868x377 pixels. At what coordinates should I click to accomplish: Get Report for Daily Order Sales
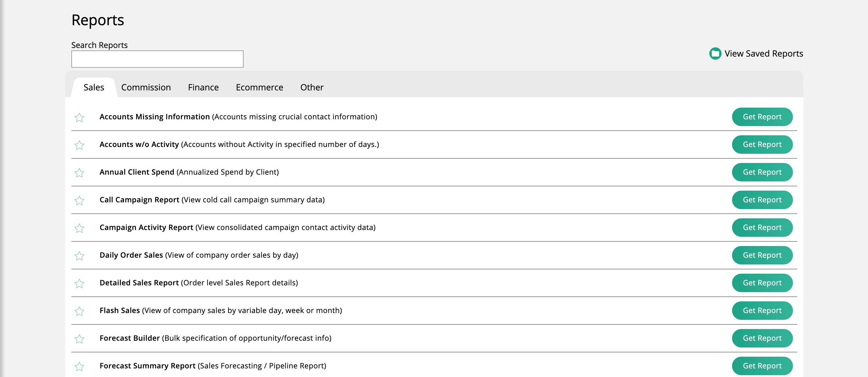(x=762, y=255)
